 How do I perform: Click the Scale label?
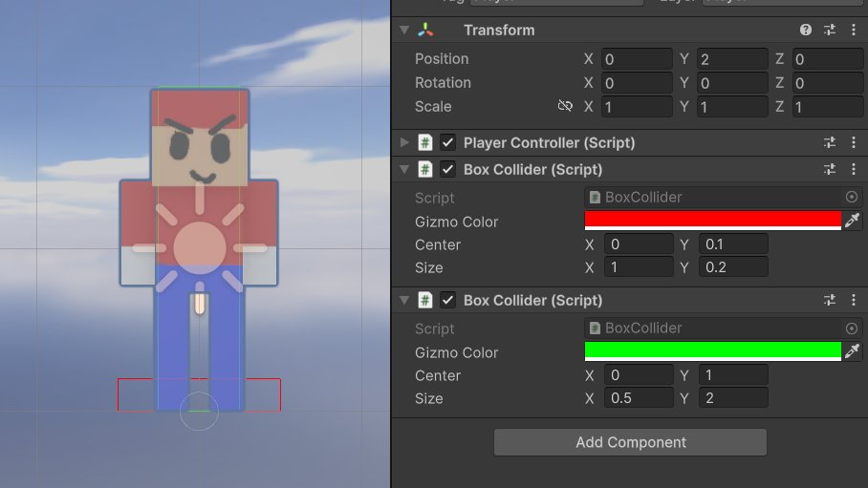click(433, 106)
